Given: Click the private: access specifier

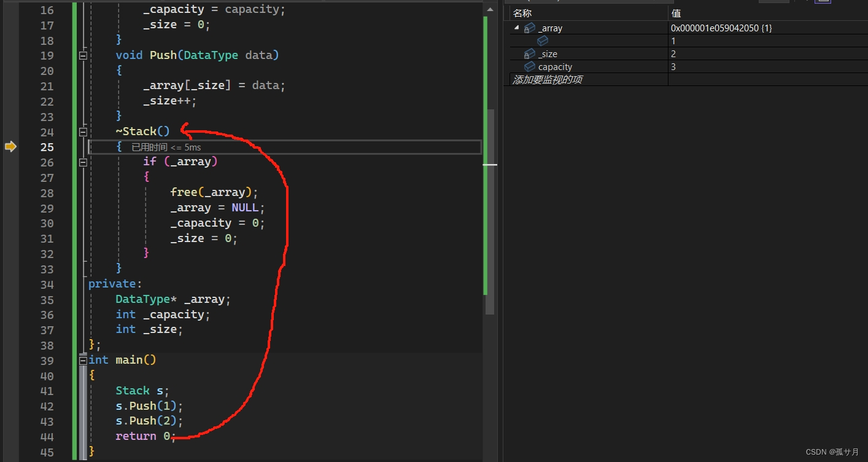Looking at the screenshot, I should 115,284.
